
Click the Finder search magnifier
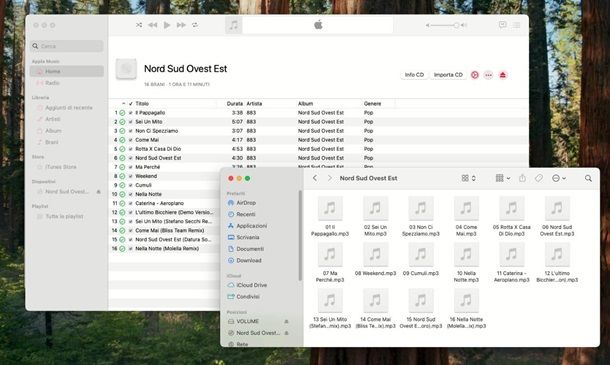pos(588,178)
